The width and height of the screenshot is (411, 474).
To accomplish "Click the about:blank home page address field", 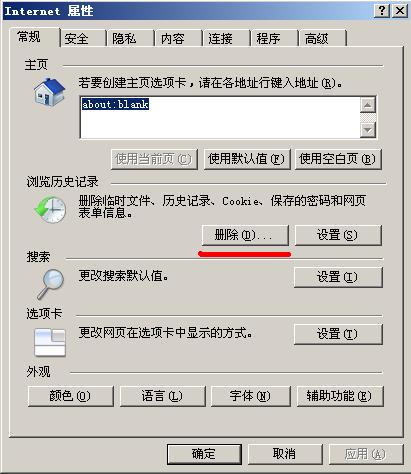I will point(220,117).
